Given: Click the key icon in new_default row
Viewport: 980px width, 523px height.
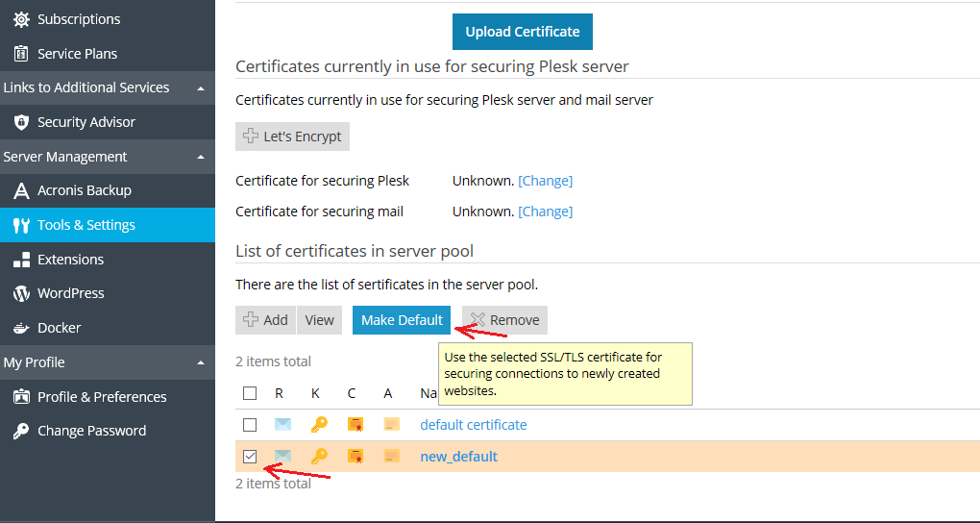Looking at the screenshot, I should pyautogui.click(x=319, y=457).
